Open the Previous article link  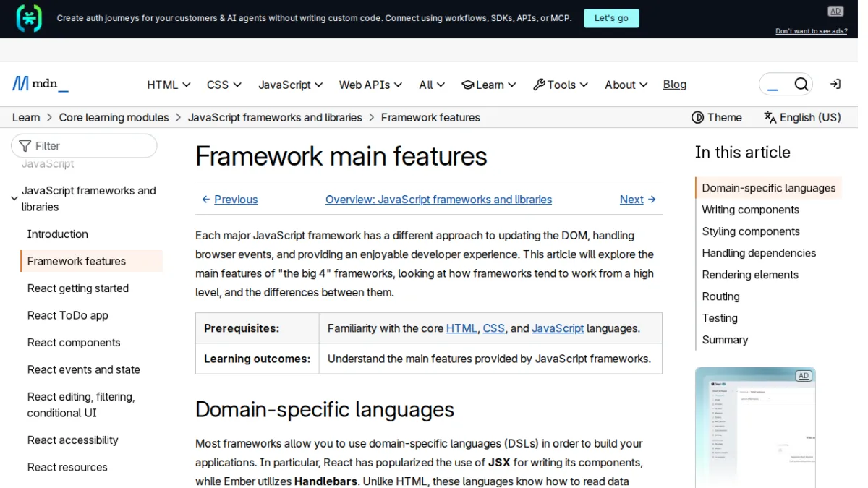229,200
